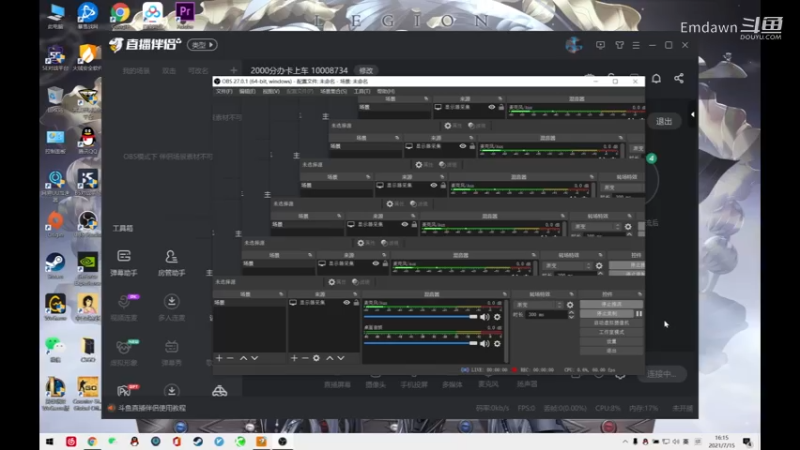Pop out the Sources dock using its header icon
The width and height of the screenshot is (800, 450).
356,294
